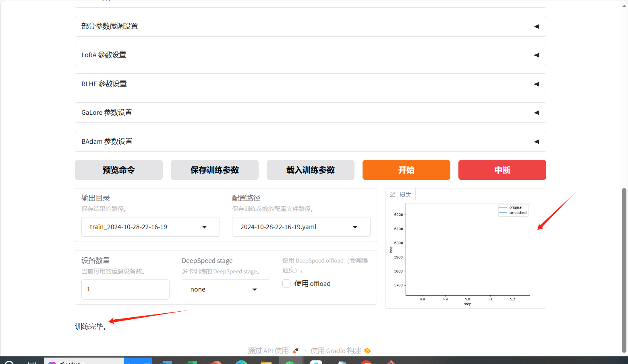Expand the BAdam 参数设置 section
This screenshot has height=364, width=628.
coord(310,141)
